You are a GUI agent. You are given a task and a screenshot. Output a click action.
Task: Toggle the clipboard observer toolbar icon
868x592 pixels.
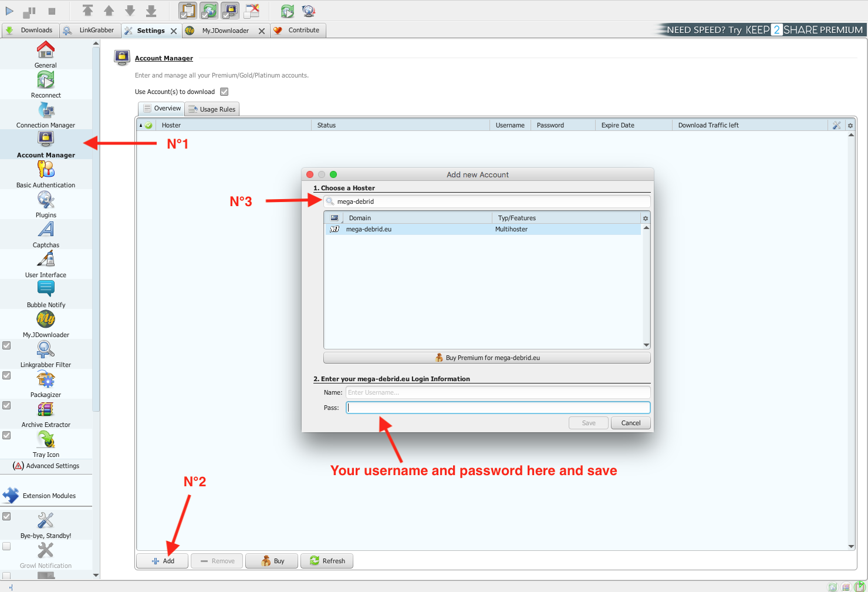point(188,11)
